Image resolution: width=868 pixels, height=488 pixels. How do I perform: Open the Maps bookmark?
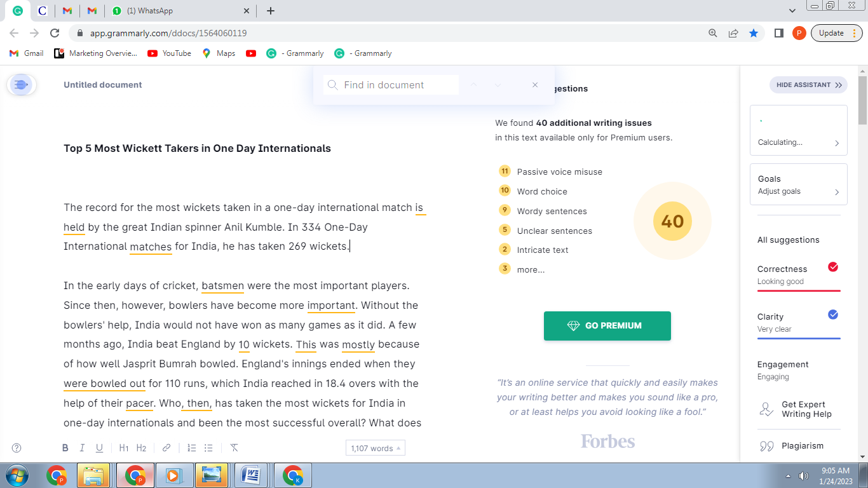[x=219, y=53]
